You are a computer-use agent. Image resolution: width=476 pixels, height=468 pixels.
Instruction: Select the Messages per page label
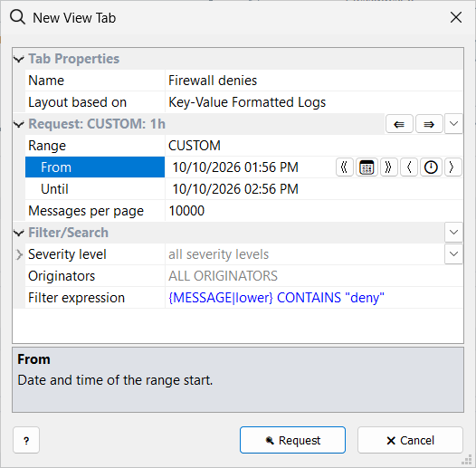(x=95, y=211)
